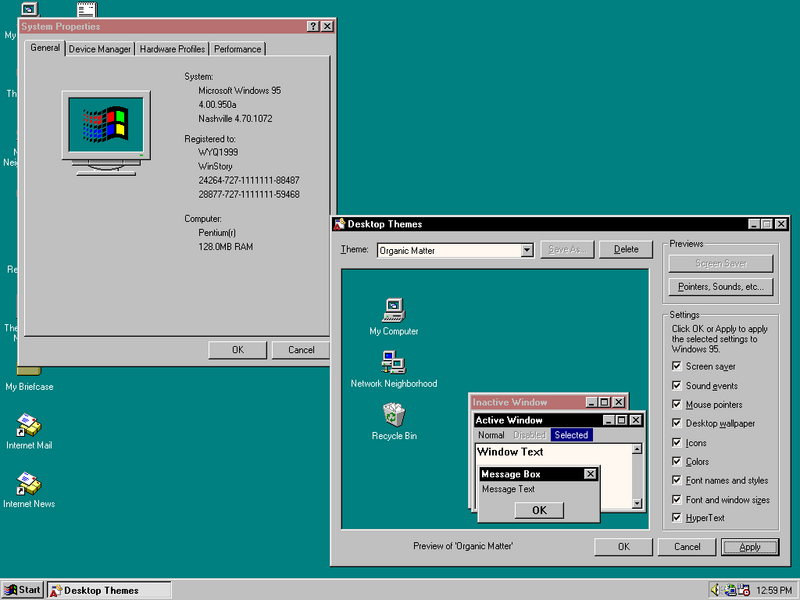Click Recycle Bin icon in preview

point(393,414)
